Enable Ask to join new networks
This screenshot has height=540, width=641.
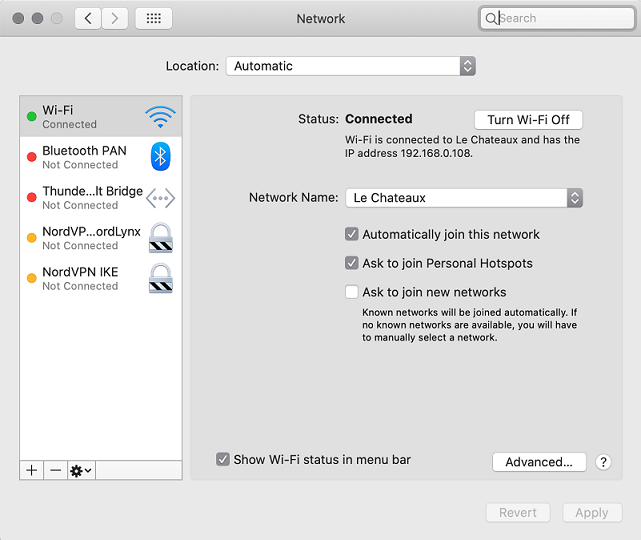tap(352, 292)
